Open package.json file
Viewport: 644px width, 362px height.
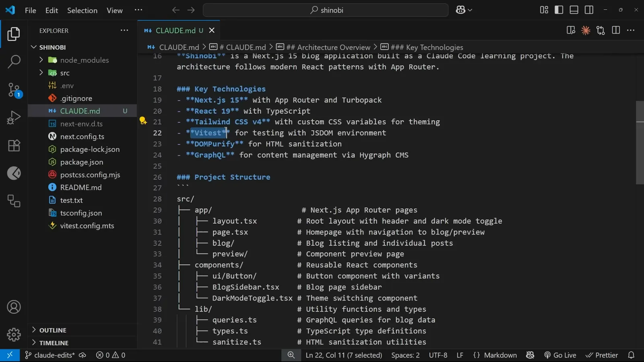[83, 162]
